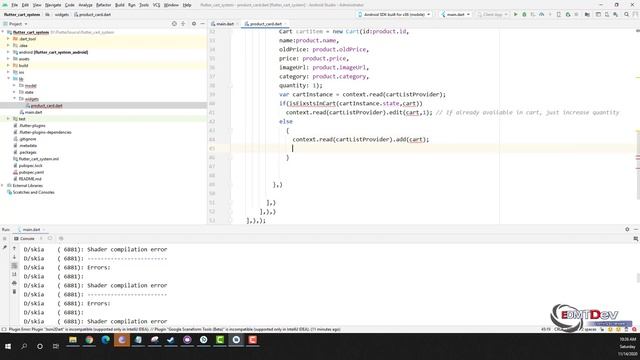This screenshot has width=640, height=360.
Task: Open File Explorer from taskbar
Action: [73, 340]
